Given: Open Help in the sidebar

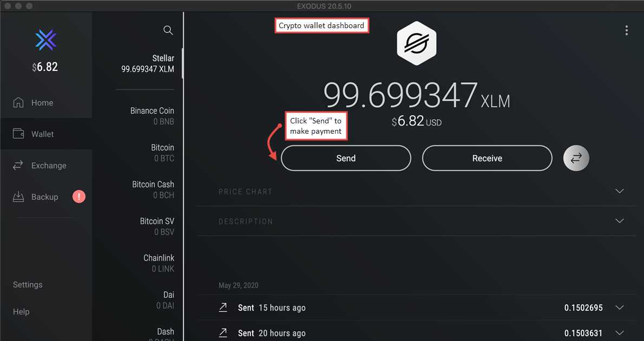Looking at the screenshot, I should coord(21,312).
